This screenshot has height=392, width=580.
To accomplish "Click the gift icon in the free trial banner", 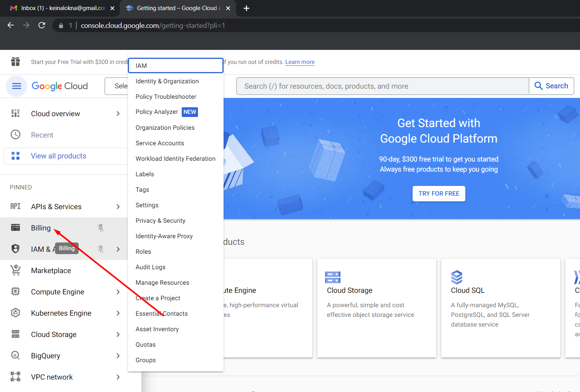I will (15, 62).
